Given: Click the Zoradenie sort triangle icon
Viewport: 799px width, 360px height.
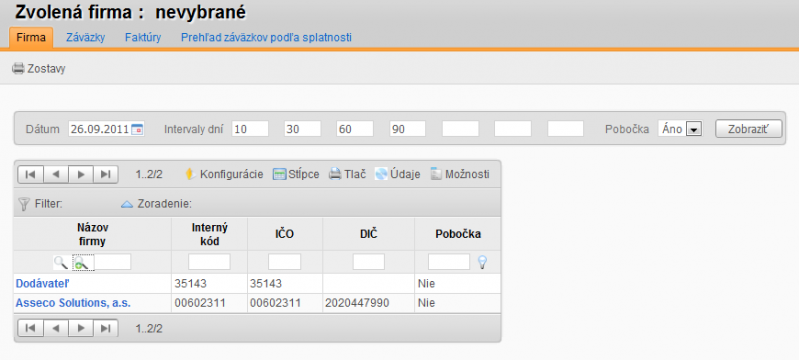Looking at the screenshot, I should click(127, 204).
